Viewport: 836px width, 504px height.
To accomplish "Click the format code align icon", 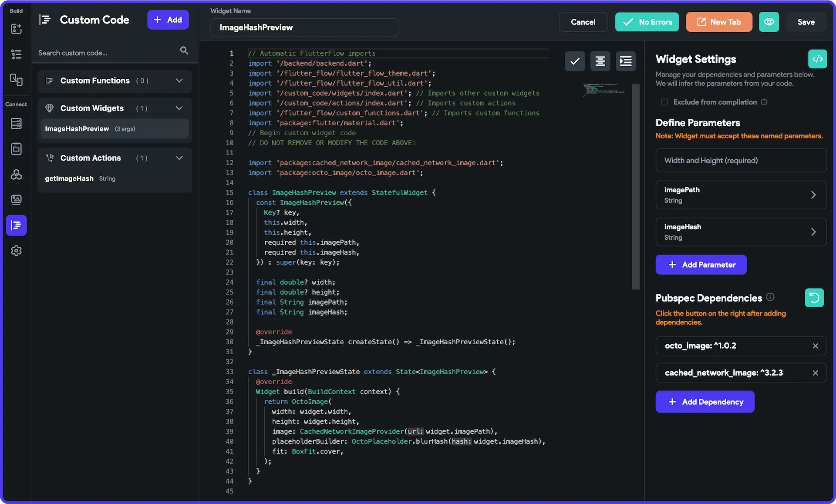I will 600,61.
